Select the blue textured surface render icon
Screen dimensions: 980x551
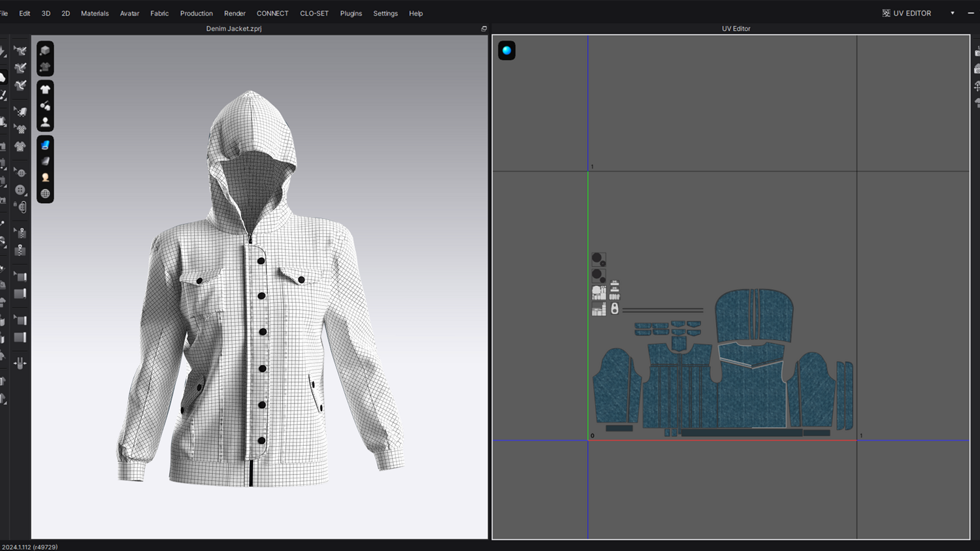(45, 145)
